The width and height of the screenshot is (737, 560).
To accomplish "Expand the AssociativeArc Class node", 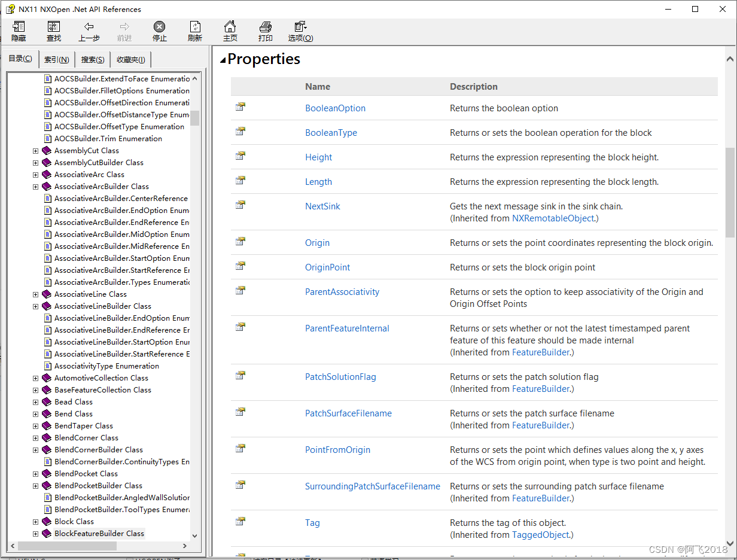I will point(35,175).
